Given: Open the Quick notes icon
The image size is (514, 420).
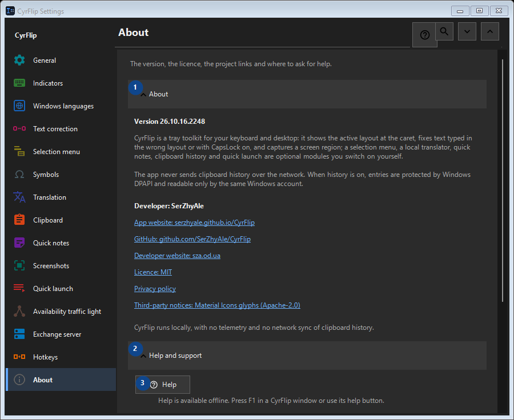Looking at the screenshot, I should [19, 243].
